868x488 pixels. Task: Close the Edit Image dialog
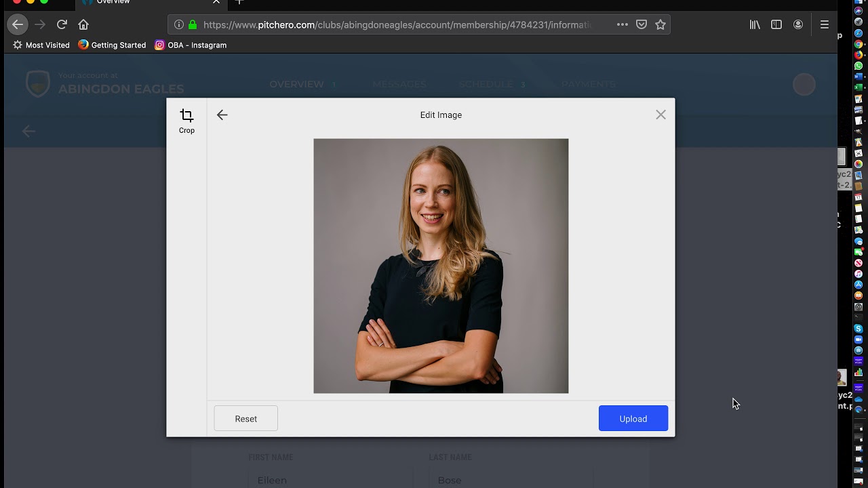point(660,115)
